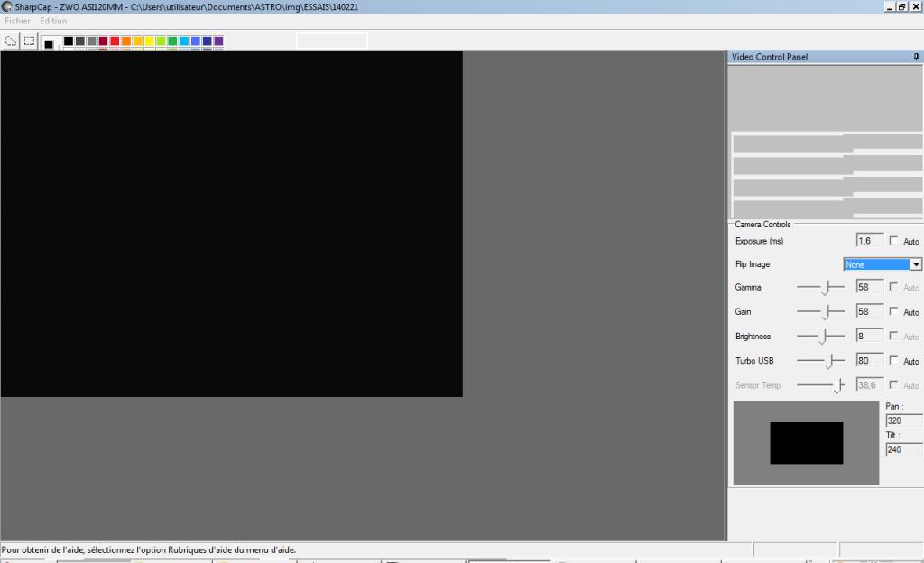This screenshot has width=924, height=563.
Task: Pick the bright red color swatch
Action: point(115,42)
